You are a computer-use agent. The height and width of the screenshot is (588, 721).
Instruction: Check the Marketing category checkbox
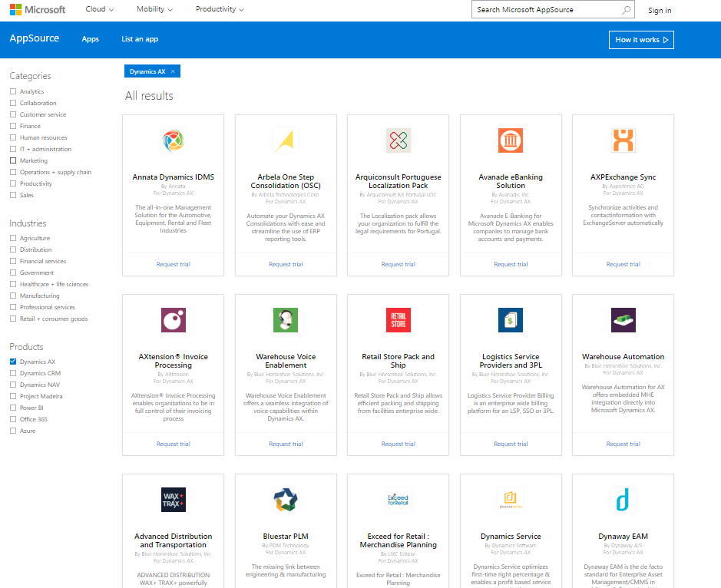coord(13,160)
